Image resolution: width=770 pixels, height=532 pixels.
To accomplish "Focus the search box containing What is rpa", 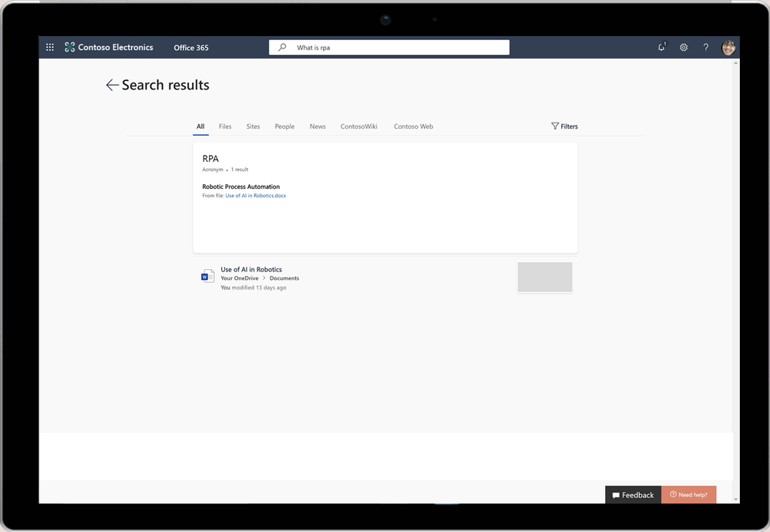I will 389,47.
